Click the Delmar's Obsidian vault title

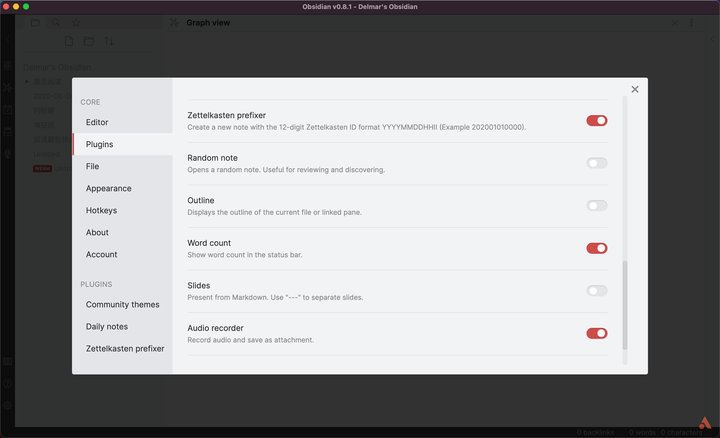[x=57, y=67]
